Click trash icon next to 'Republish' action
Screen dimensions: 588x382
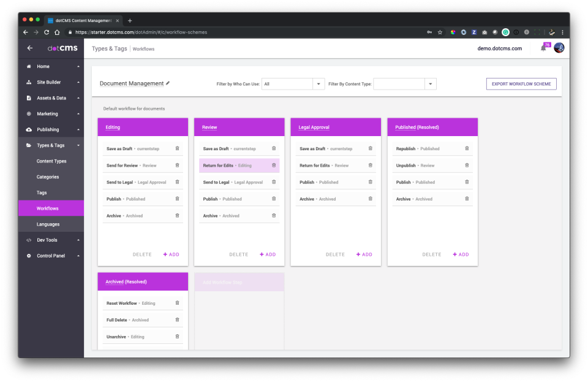[467, 148]
